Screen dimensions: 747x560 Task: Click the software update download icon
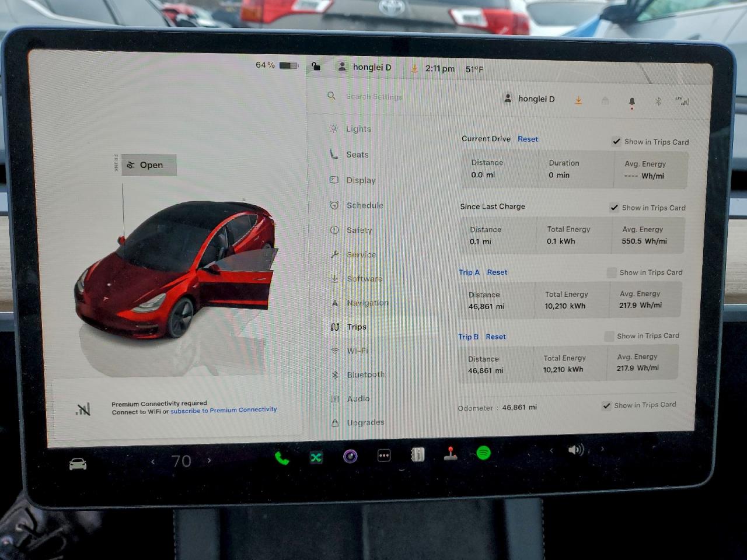[578, 100]
